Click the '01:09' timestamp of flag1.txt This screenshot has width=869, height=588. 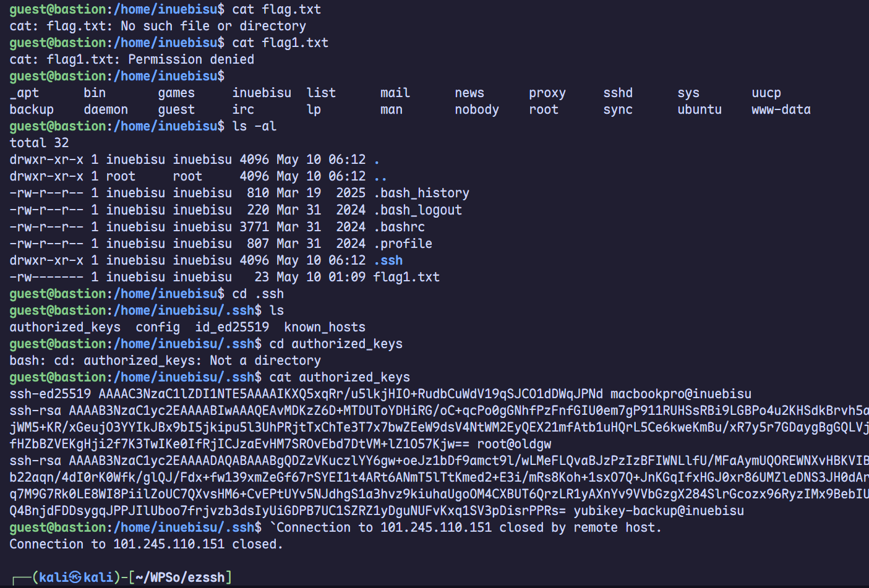pos(347,277)
